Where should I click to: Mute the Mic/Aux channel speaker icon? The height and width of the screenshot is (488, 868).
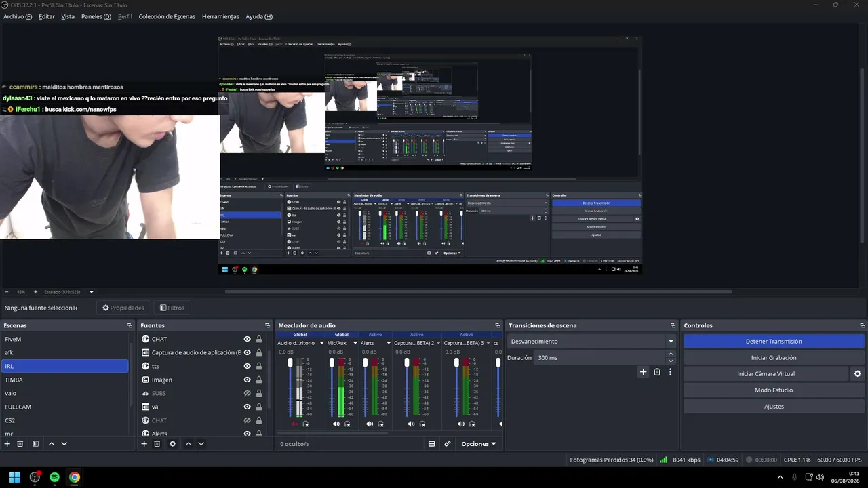coord(336,424)
